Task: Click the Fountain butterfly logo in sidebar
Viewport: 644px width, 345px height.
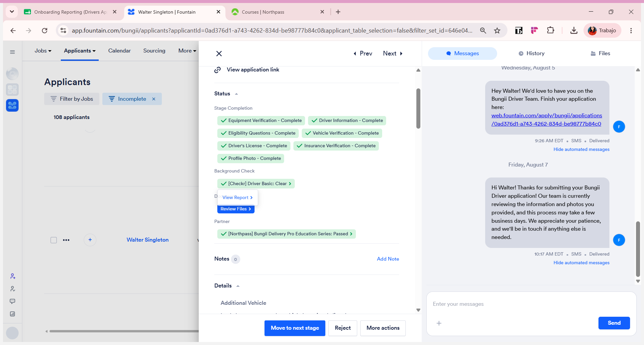Action: pos(12,105)
